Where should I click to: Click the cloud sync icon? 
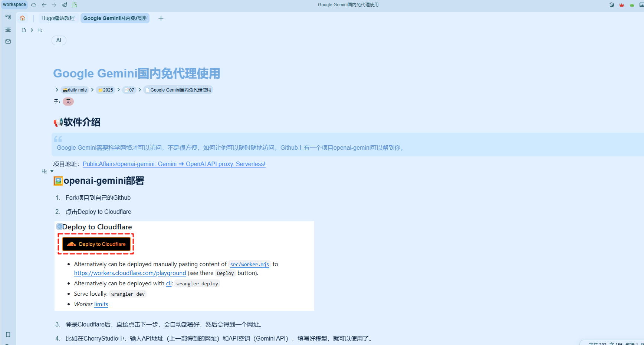[x=34, y=5]
